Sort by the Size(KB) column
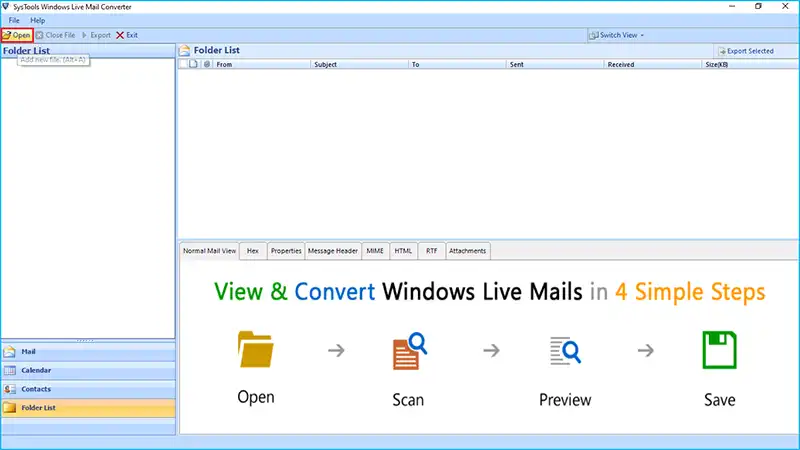Screen dimensions: 800x450 (x=750, y=64)
